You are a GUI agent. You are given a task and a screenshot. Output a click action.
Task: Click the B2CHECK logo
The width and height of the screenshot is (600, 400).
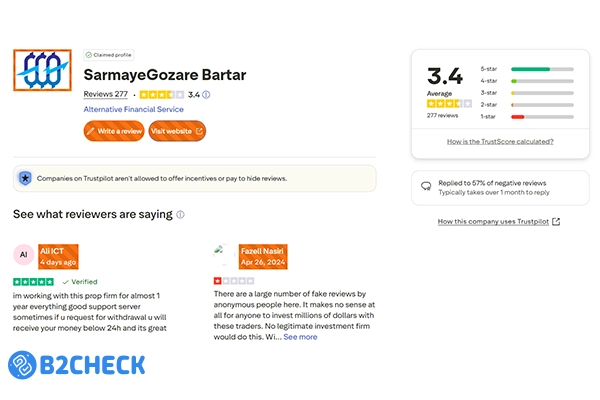pyautogui.click(x=76, y=363)
